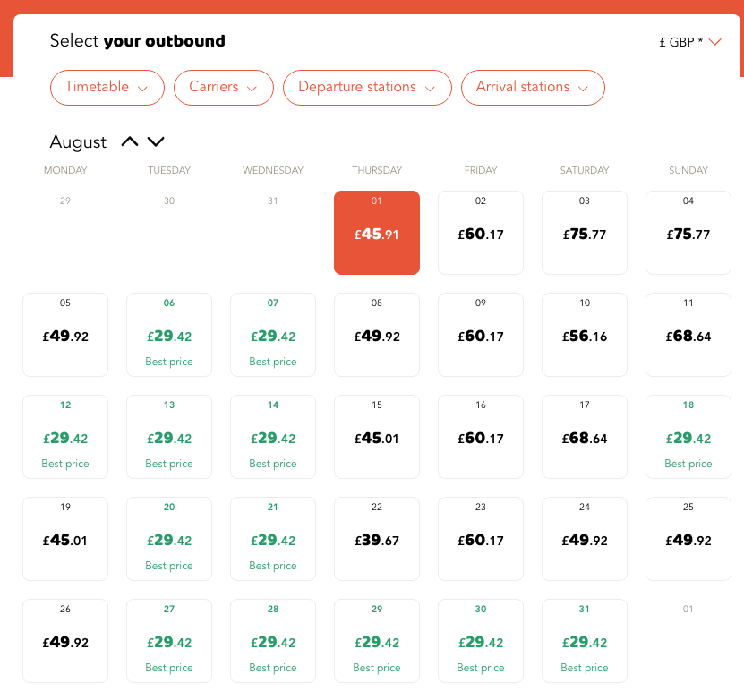Pick the August 6 best price fare
The image size is (744, 700).
[168, 335]
